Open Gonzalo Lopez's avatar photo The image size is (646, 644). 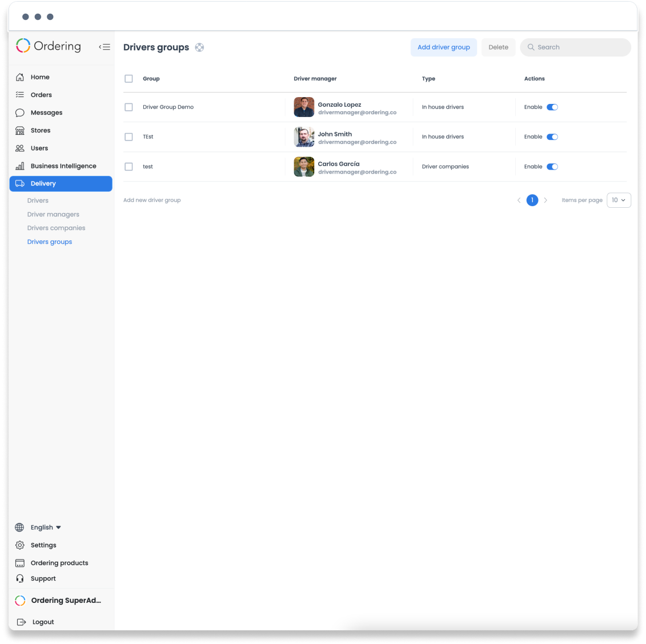tap(304, 107)
